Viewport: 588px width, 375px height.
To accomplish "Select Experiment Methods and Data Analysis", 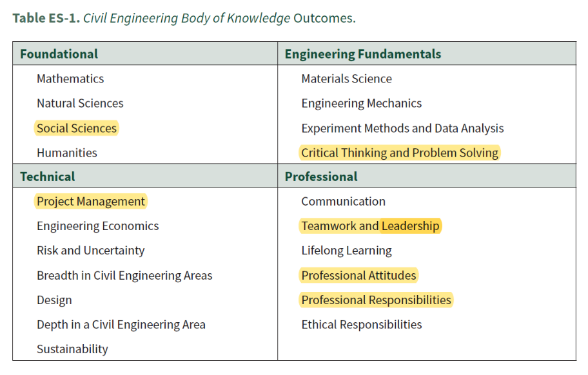I will point(403,128).
